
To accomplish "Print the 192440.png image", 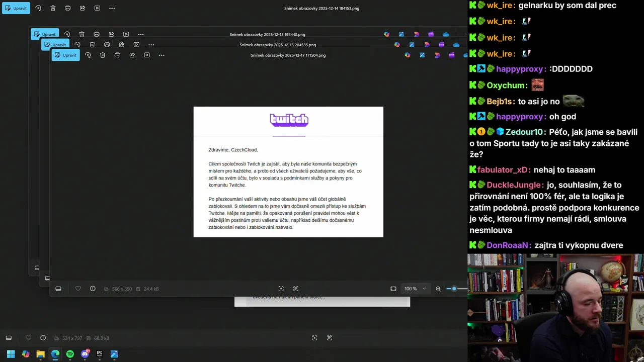I will (97, 34).
